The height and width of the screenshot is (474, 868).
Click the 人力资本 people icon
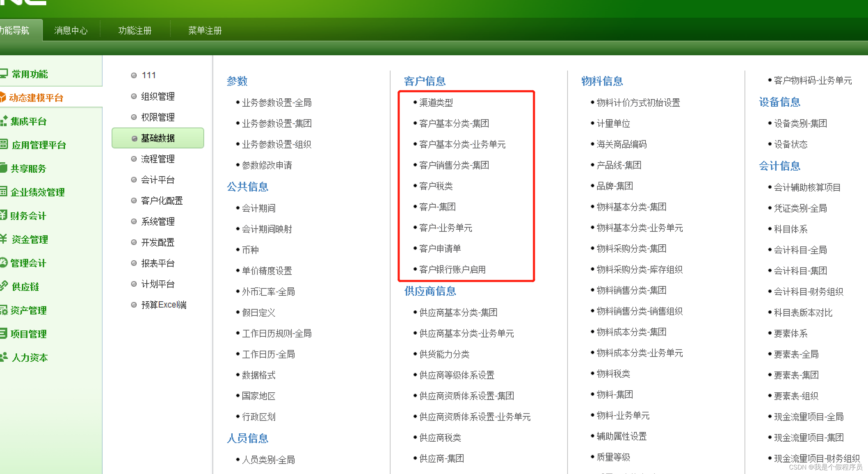[4, 357]
